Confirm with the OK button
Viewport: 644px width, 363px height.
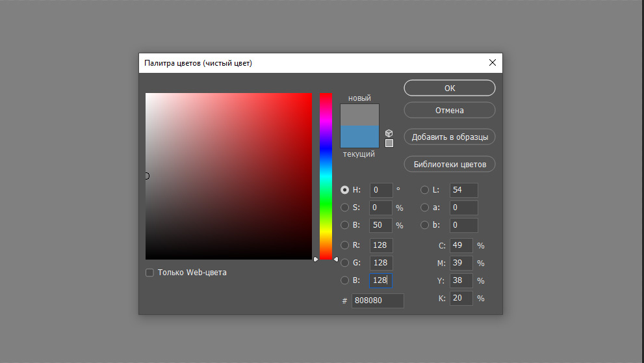point(449,88)
